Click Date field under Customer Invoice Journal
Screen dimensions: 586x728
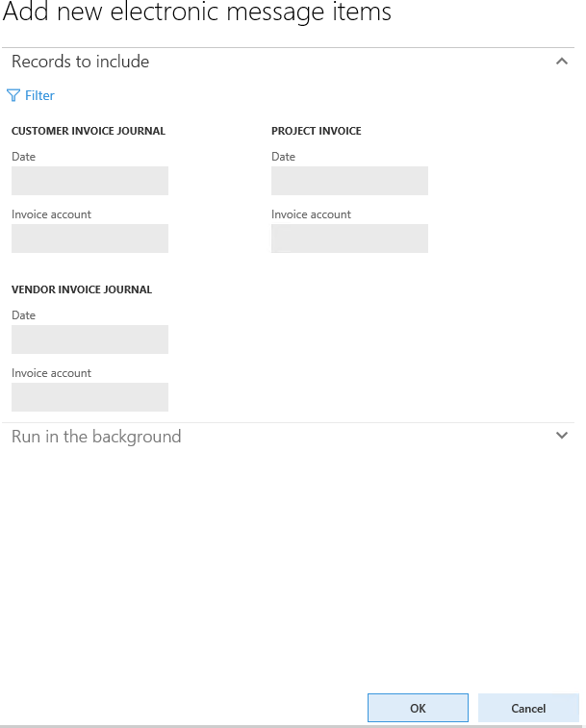coord(89,181)
